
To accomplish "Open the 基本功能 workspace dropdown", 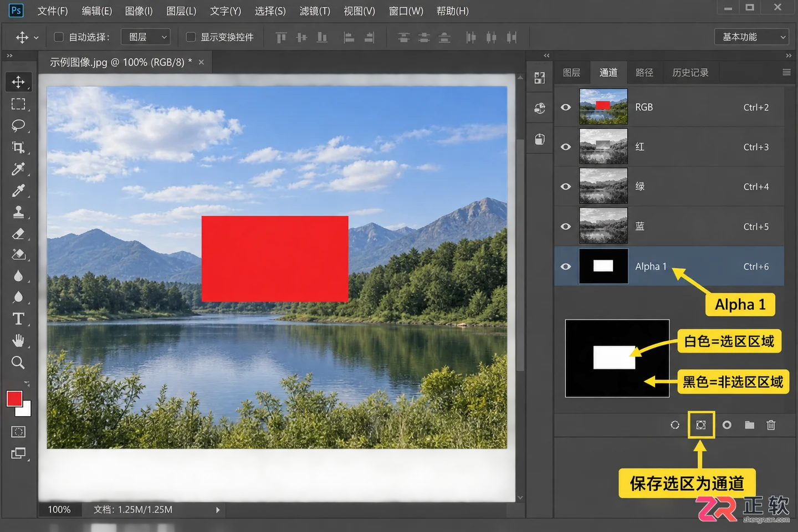I will pyautogui.click(x=751, y=37).
